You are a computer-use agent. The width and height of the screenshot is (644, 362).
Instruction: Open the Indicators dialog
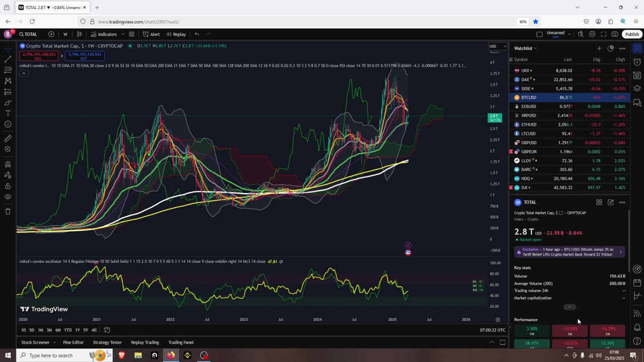104,34
